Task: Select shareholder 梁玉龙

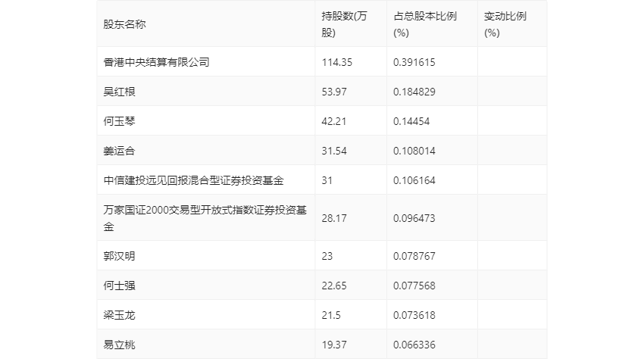Action: pos(119,315)
